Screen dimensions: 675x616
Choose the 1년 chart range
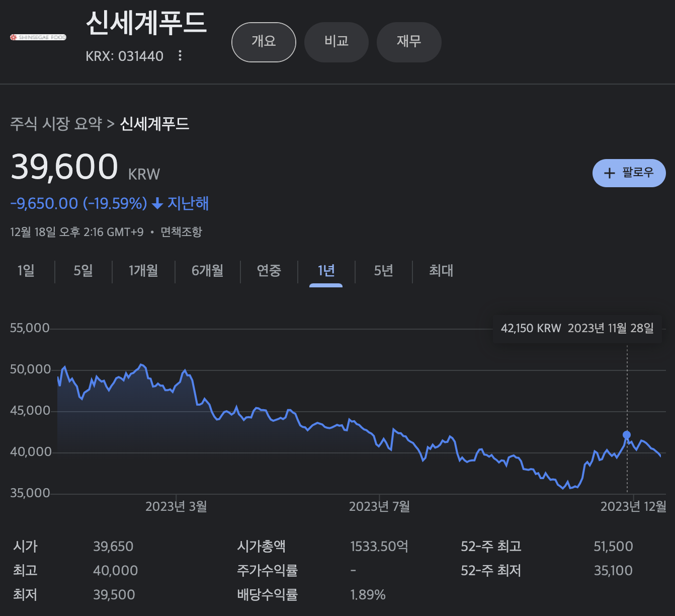coord(326,271)
